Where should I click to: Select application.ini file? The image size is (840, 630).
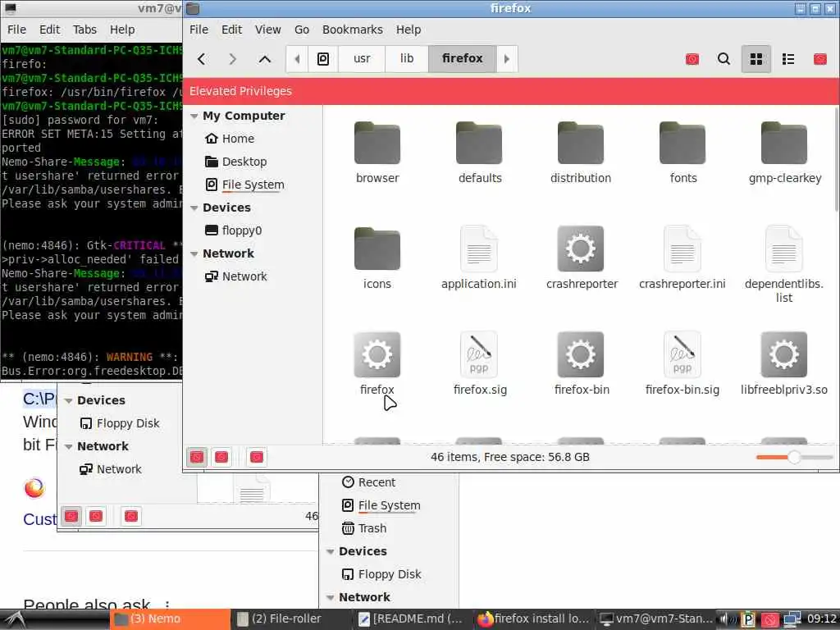pos(479,258)
